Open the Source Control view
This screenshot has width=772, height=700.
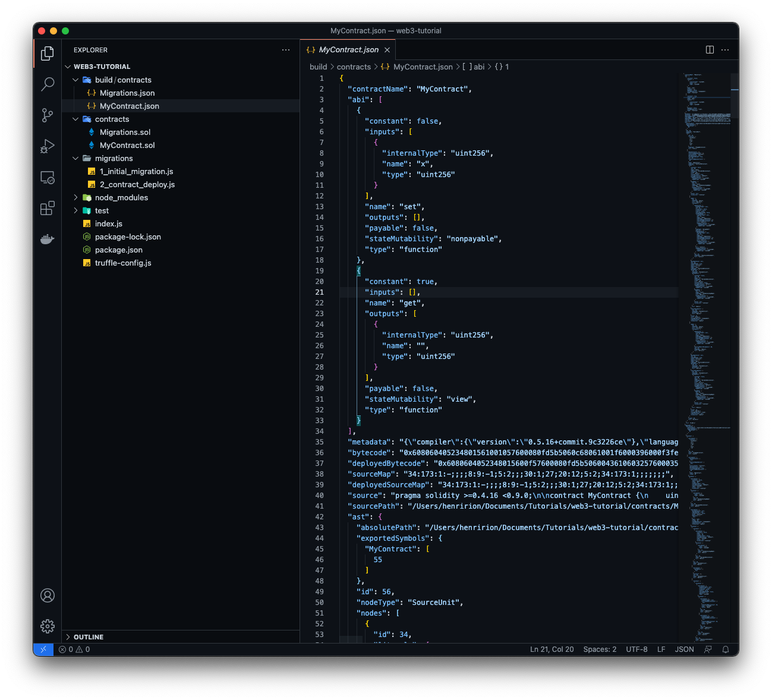(x=48, y=115)
